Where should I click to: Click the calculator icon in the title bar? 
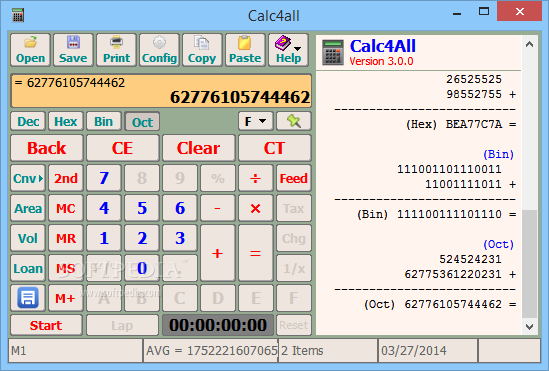pyautogui.click(x=18, y=15)
